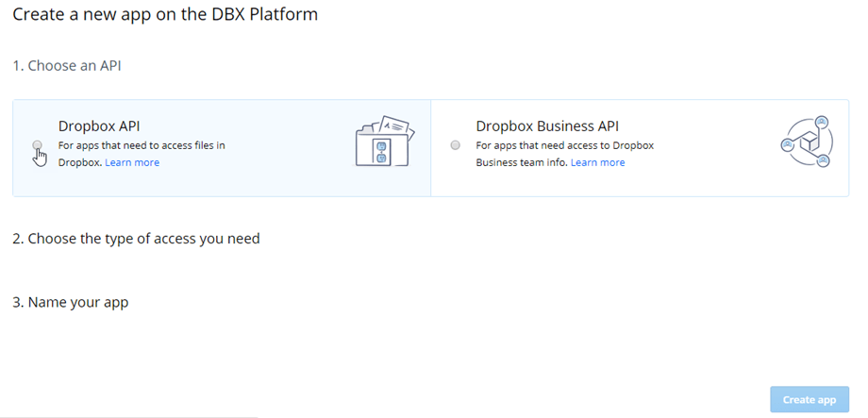Expand step 2 Choose the type of access

[136, 239]
